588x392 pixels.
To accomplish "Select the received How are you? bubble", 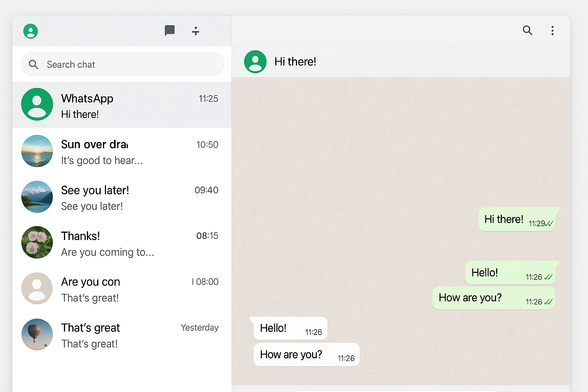I will (306, 355).
